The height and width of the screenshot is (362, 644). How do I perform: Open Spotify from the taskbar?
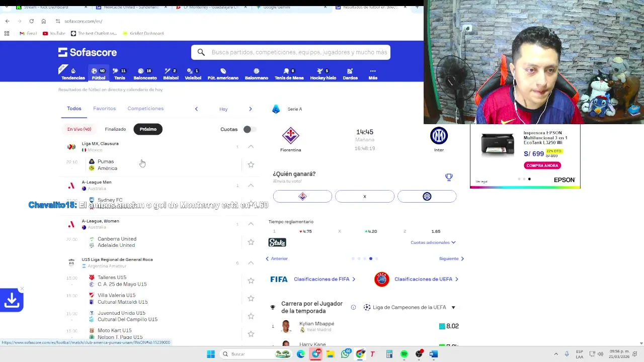404,354
